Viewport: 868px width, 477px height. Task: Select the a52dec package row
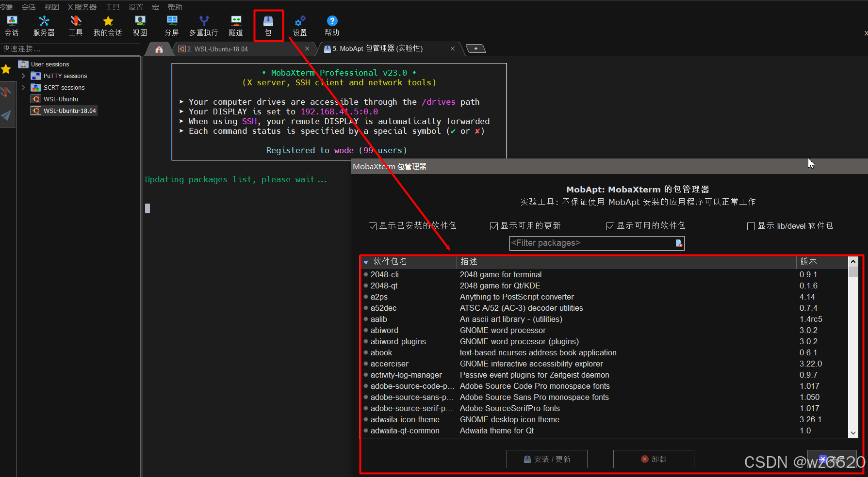(604, 308)
